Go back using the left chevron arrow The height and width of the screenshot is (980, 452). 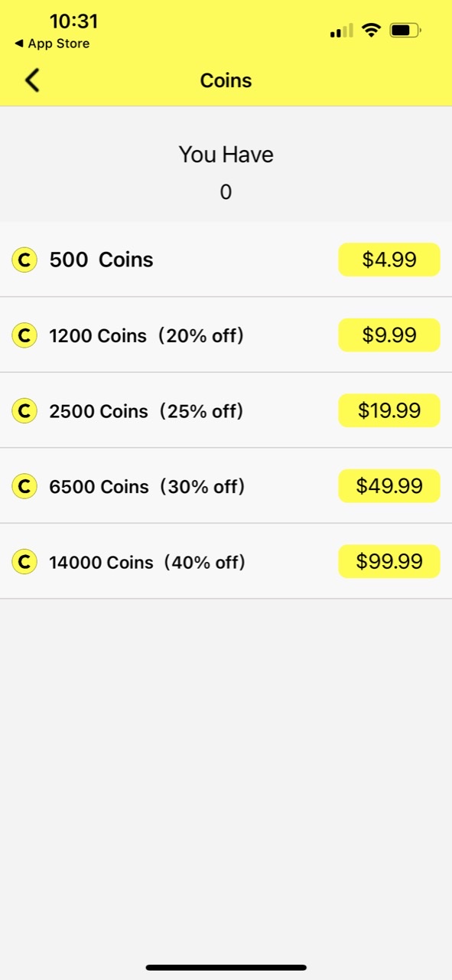(x=32, y=80)
